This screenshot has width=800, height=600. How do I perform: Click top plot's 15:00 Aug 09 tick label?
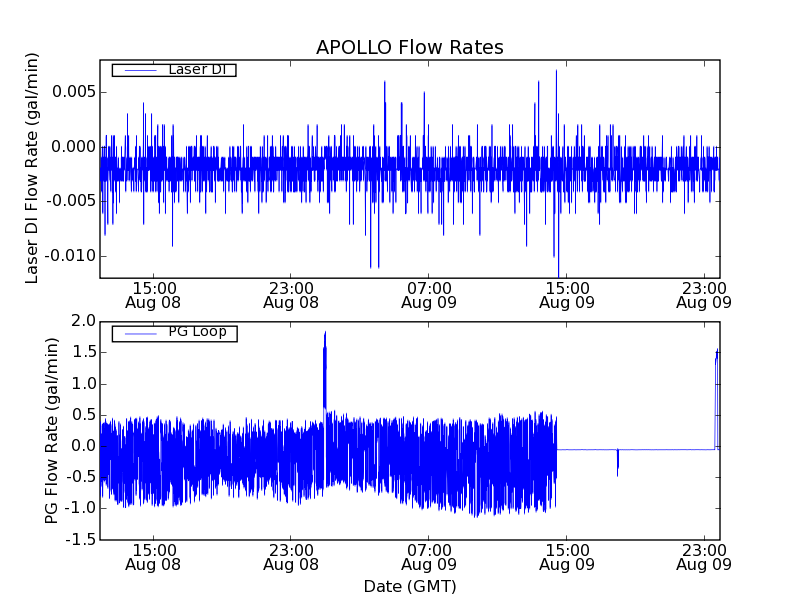[567, 295]
